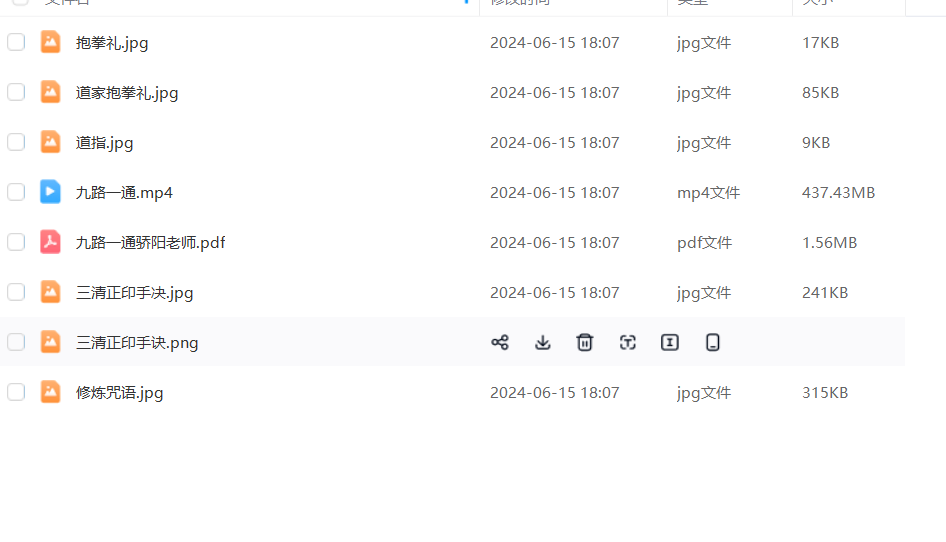Play the 九路一通.mp4 video file name
This screenshot has width=946, height=542.
tap(124, 193)
